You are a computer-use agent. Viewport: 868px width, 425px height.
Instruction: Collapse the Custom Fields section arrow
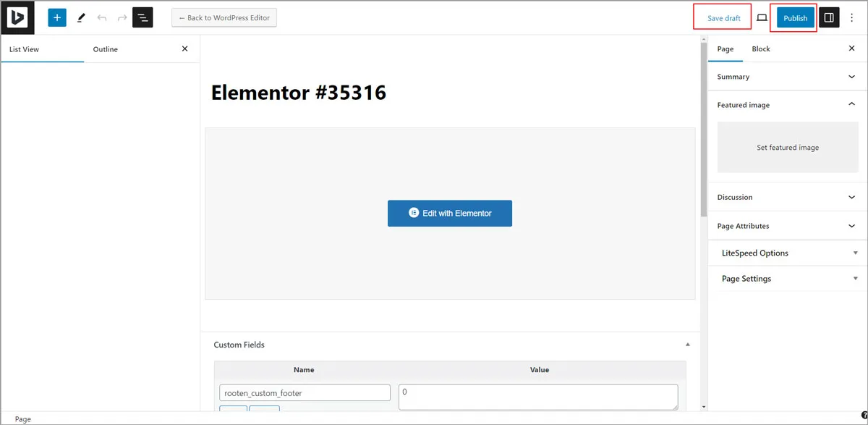tap(688, 345)
